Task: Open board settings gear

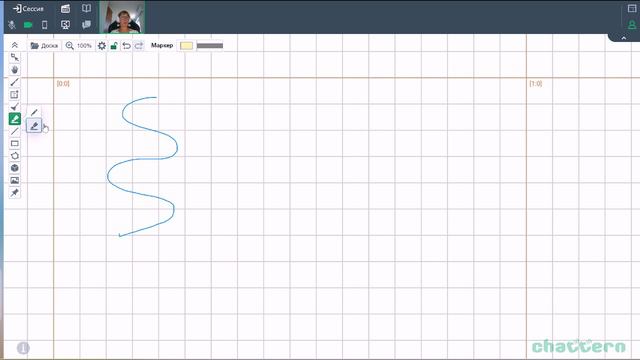Action: [102, 46]
